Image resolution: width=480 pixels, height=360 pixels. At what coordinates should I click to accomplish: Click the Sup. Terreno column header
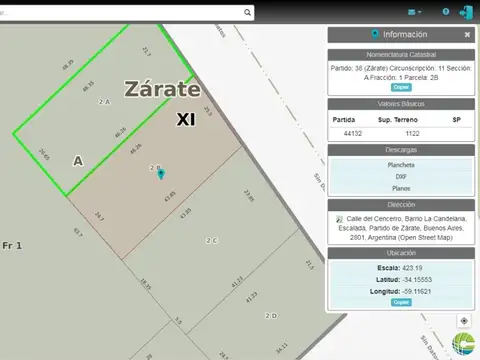pos(398,120)
